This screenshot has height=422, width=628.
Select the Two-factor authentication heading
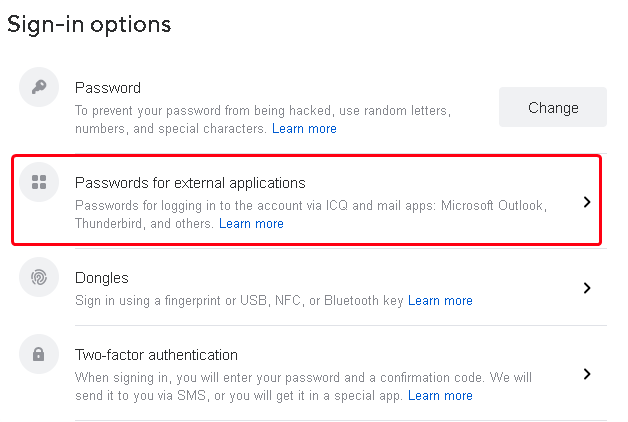coord(156,355)
